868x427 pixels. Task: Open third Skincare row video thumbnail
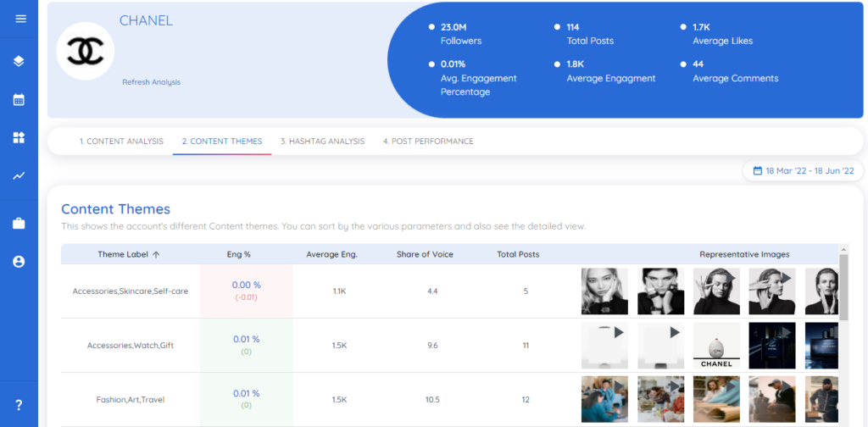(x=716, y=291)
